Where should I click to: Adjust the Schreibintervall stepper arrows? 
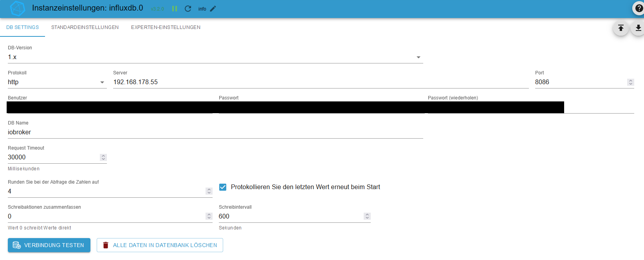(367, 216)
